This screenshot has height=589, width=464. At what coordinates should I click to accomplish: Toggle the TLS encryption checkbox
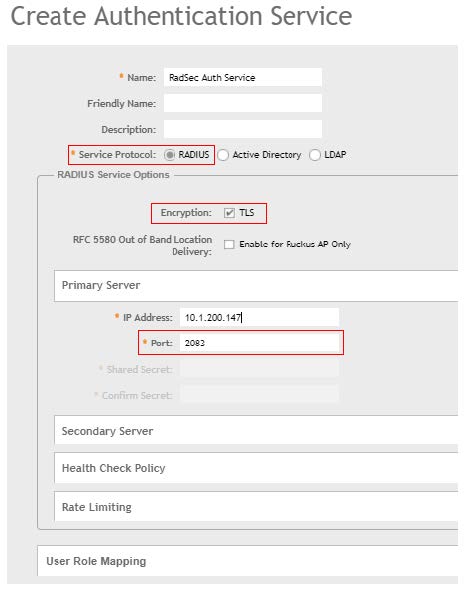[229, 213]
